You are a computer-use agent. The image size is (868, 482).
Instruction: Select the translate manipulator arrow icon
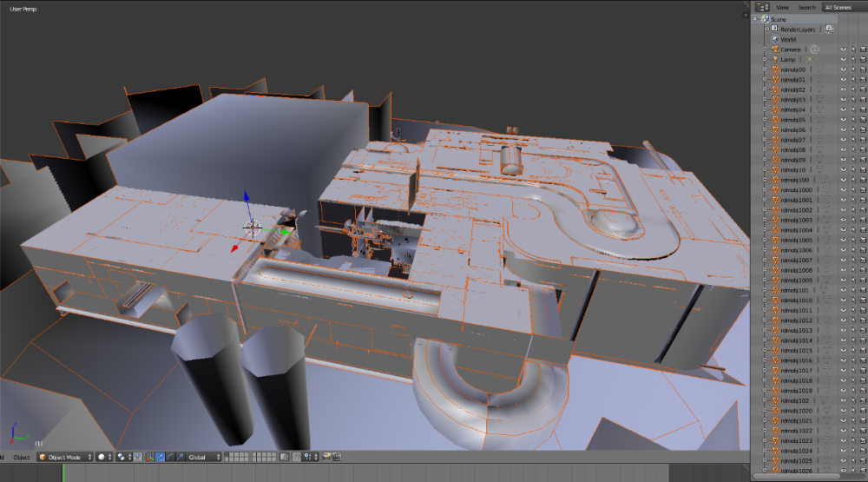161,457
